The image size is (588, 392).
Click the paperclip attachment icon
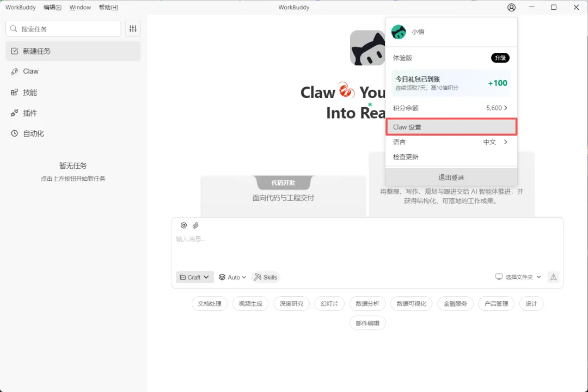(x=195, y=225)
